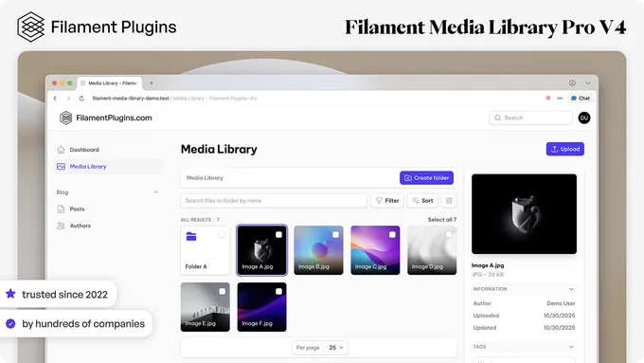Open the large Image A.jpg preview

click(524, 214)
